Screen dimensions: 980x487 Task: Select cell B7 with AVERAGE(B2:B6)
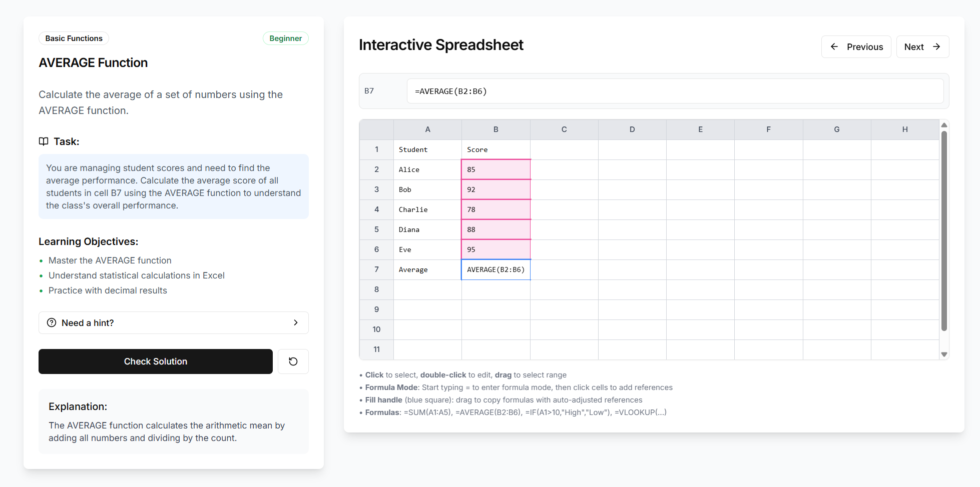(x=496, y=269)
